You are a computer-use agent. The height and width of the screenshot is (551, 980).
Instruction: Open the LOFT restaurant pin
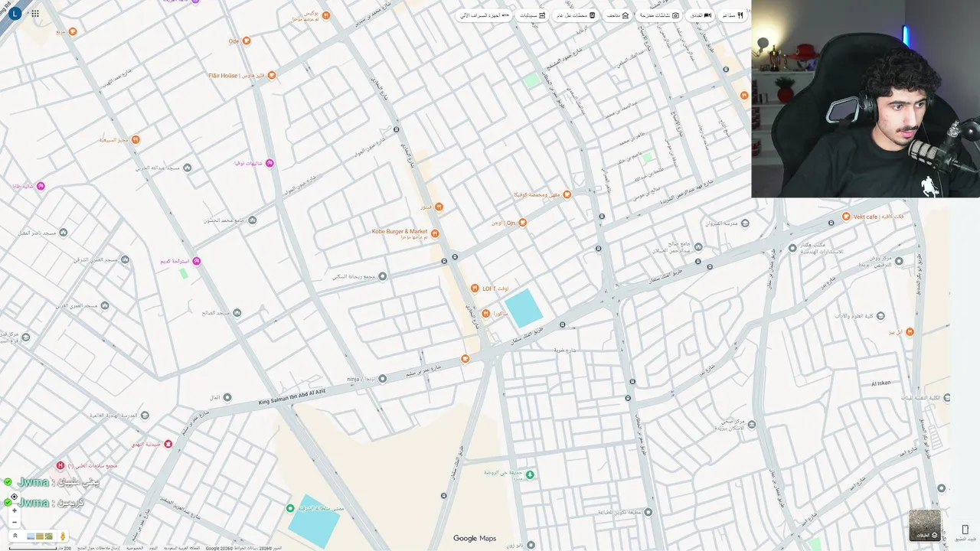coord(475,289)
